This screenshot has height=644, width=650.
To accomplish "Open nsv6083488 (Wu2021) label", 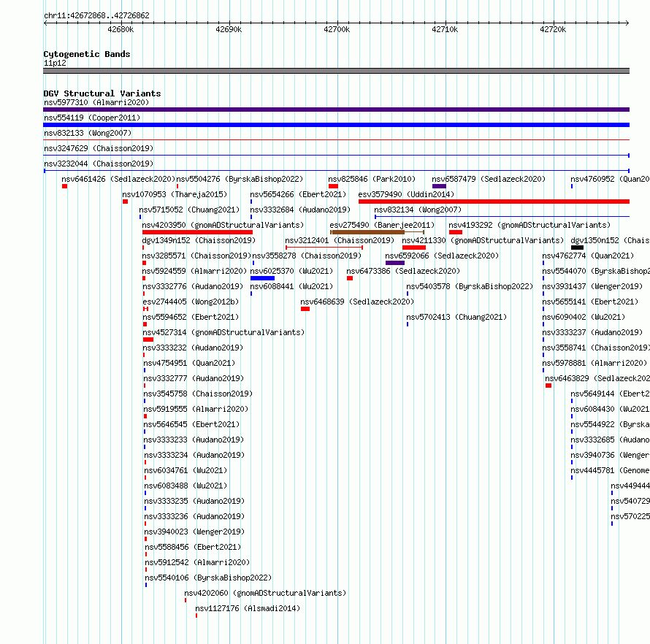I will pos(186,486).
